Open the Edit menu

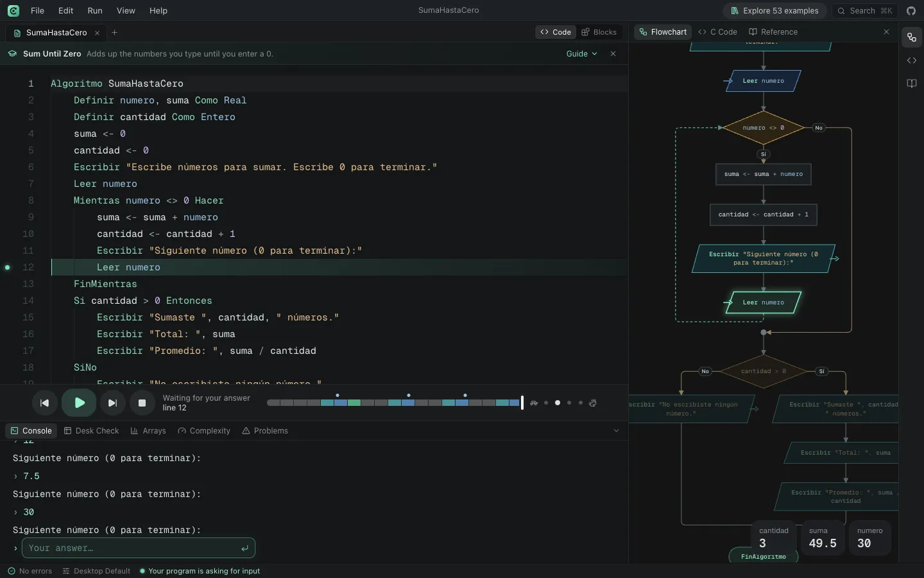[65, 10]
